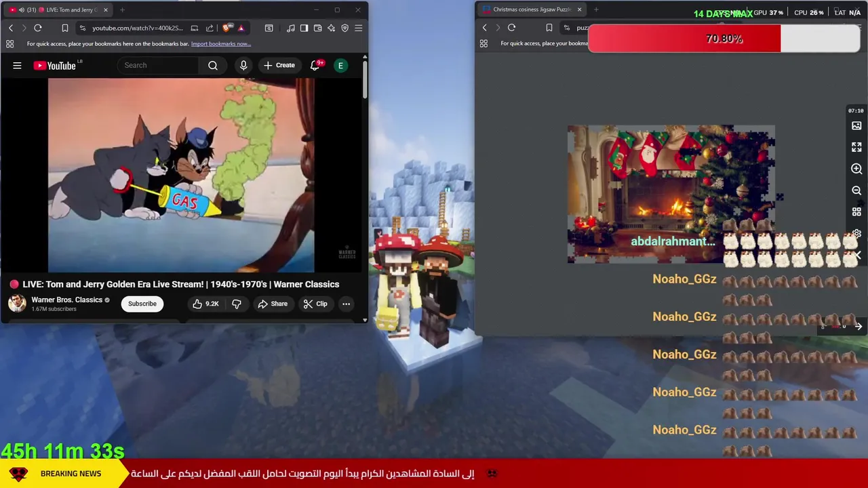The height and width of the screenshot is (488, 868).
Task: Click video title LIVE: Tom and Jerry Golden Era
Action: click(x=180, y=285)
